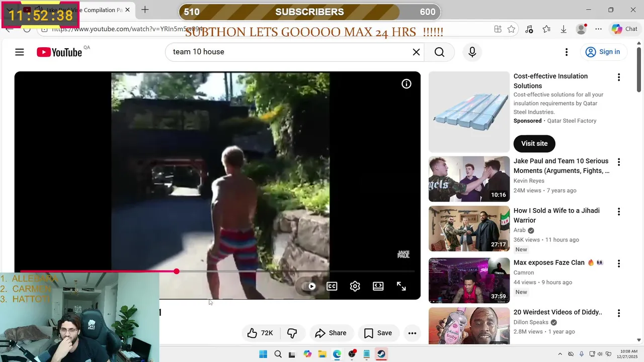Viewport: 644px width, 362px height.
Task: Open options for Max exposes Faze Clan
Action: click(619, 263)
